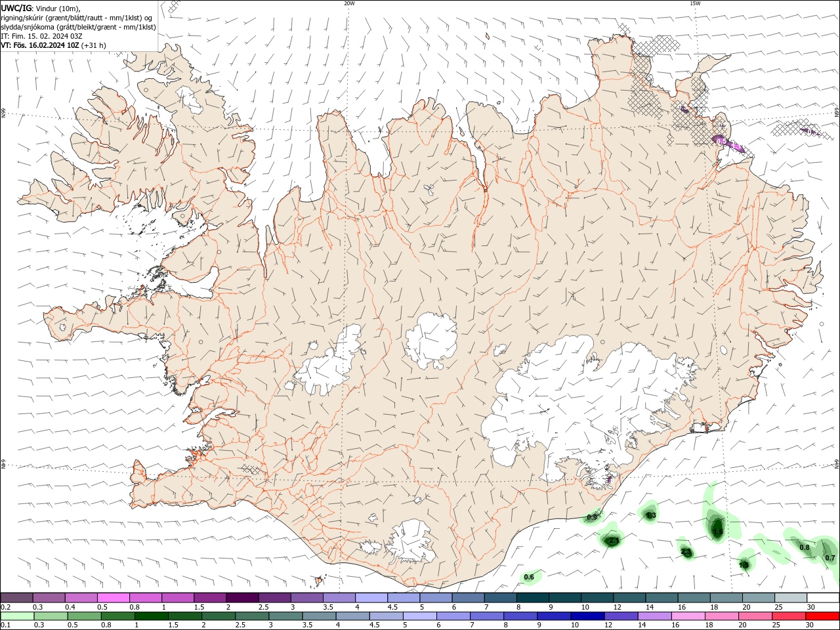Click the '0.6' precipitation value south of Iceland
The width and height of the screenshot is (840, 630).
point(529,577)
